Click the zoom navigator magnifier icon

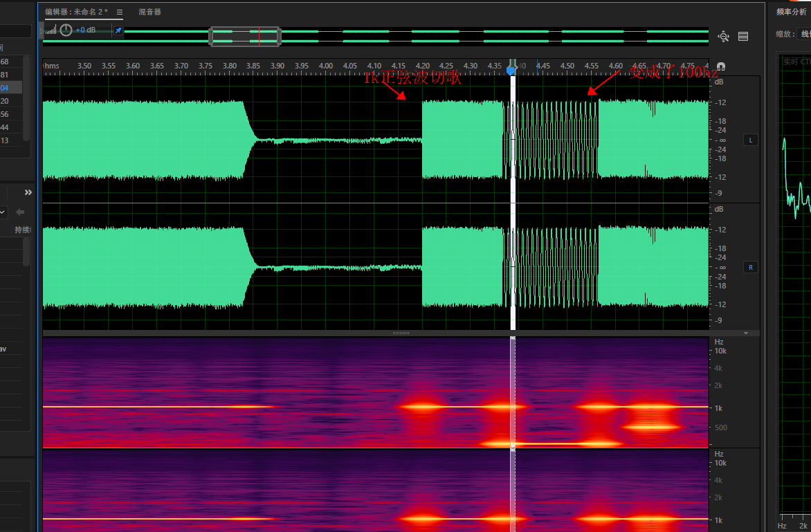pos(723,36)
